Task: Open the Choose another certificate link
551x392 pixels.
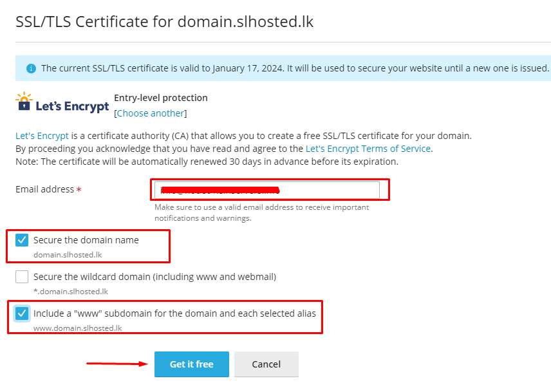Action: pyautogui.click(x=151, y=113)
